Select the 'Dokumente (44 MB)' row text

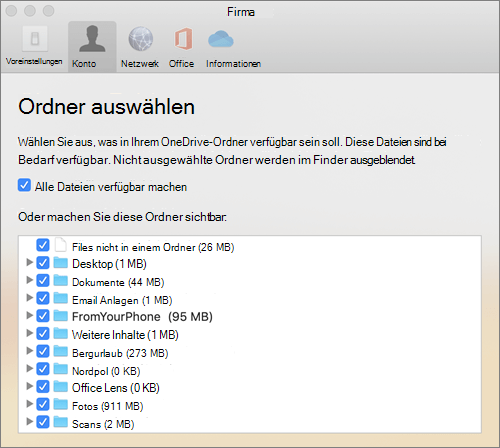(118, 282)
